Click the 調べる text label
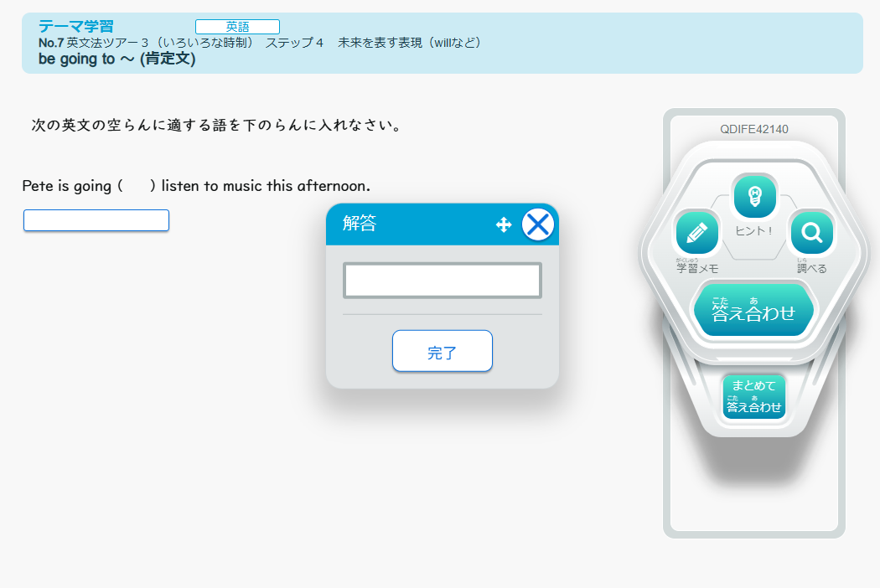Screen dimensions: 880x588 coord(811,269)
